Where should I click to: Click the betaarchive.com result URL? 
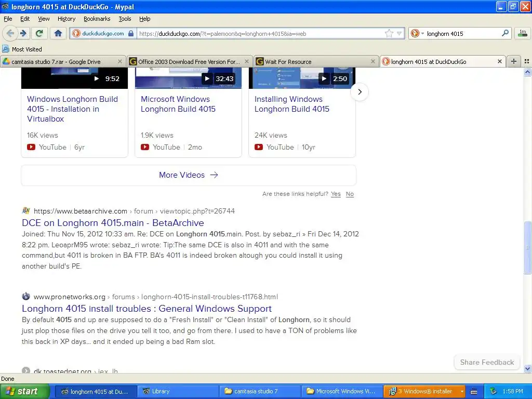point(135,211)
